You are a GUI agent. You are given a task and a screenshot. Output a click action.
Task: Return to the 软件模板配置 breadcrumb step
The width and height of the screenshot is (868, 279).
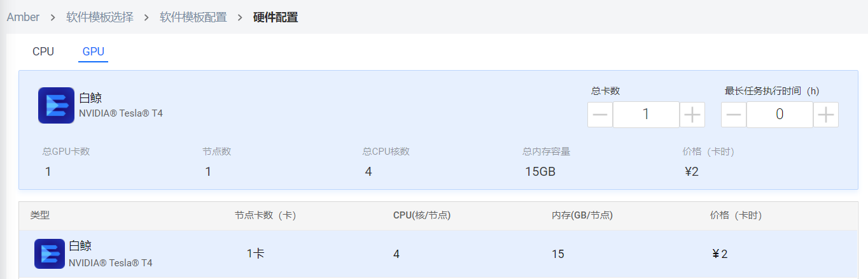(x=193, y=17)
